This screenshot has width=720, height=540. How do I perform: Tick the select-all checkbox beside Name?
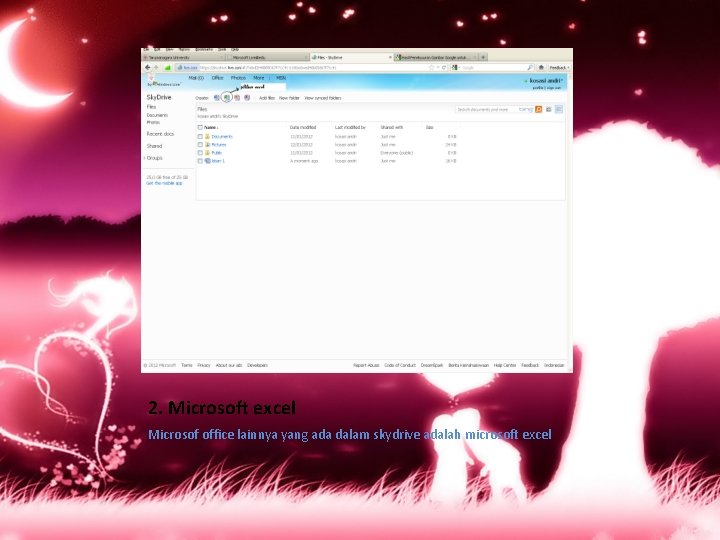click(200, 127)
